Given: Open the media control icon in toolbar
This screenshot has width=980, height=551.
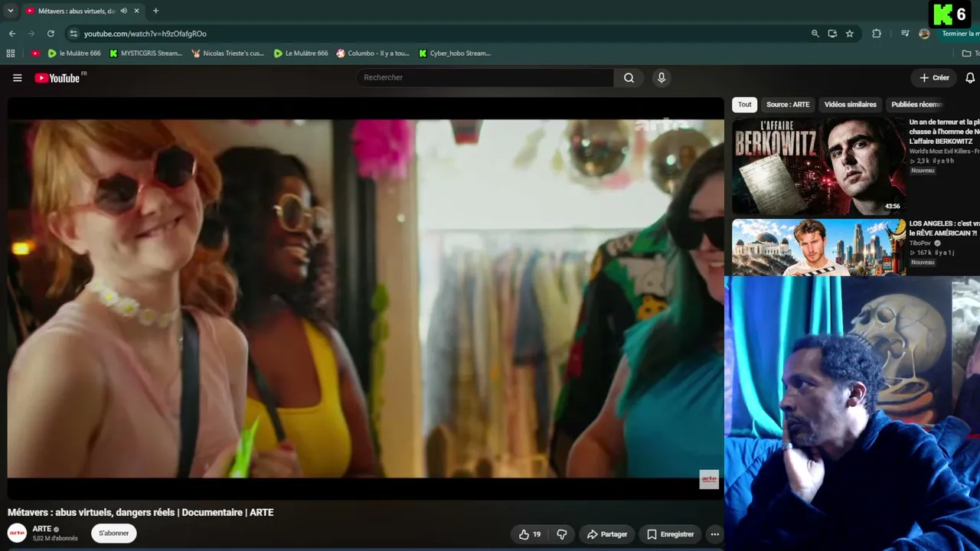Looking at the screenshot, I should click(x=905, y=34).
